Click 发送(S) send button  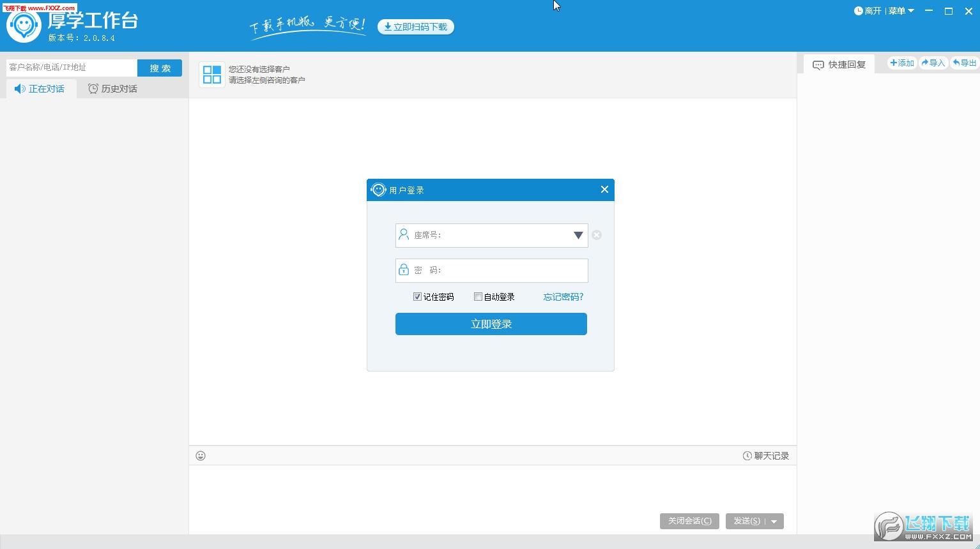tap(746, 521)
